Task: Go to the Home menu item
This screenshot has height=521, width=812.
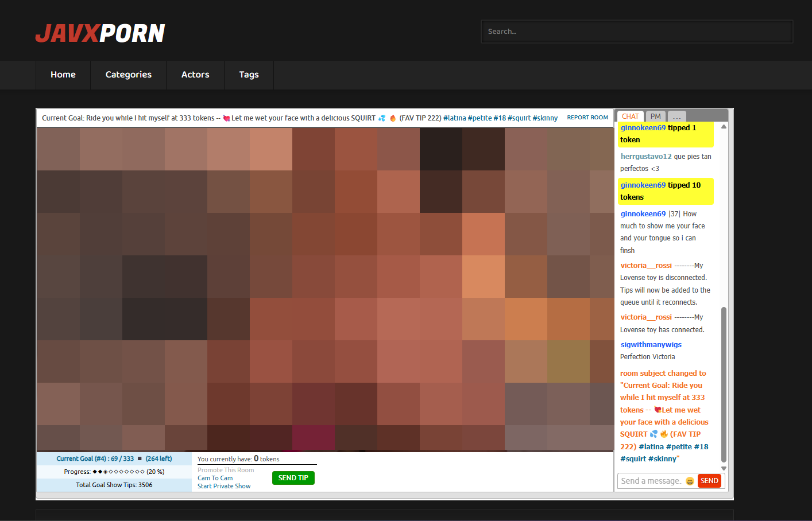Action: pyautogui.click(x=63, y=75)
